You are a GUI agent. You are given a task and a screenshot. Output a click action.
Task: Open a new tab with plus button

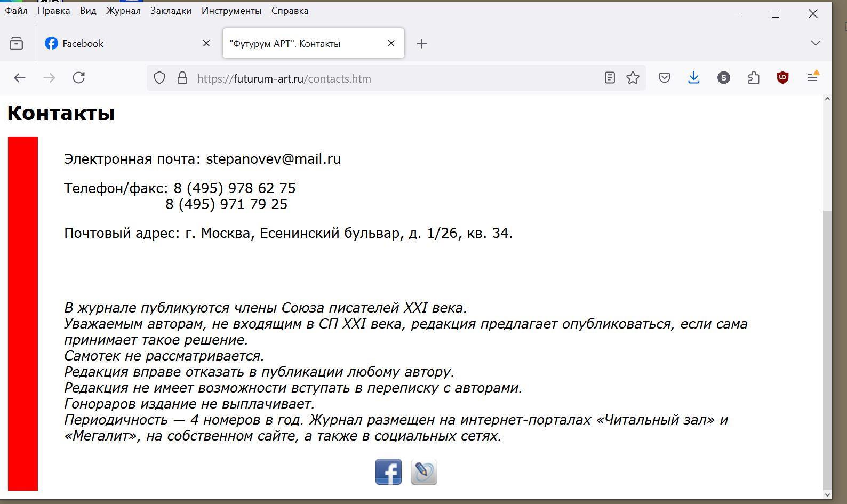422,44
